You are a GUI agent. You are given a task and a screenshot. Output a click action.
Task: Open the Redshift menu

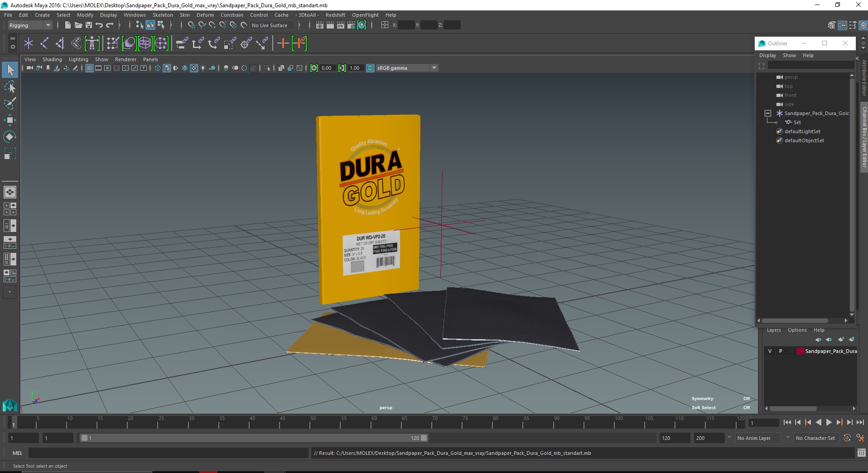click(x=335, y=15)
